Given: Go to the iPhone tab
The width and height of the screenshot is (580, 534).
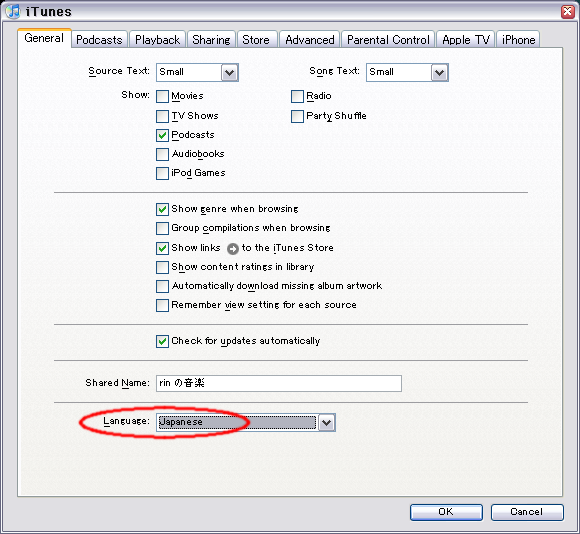Looking at the screenshot, I should [518, 40].
